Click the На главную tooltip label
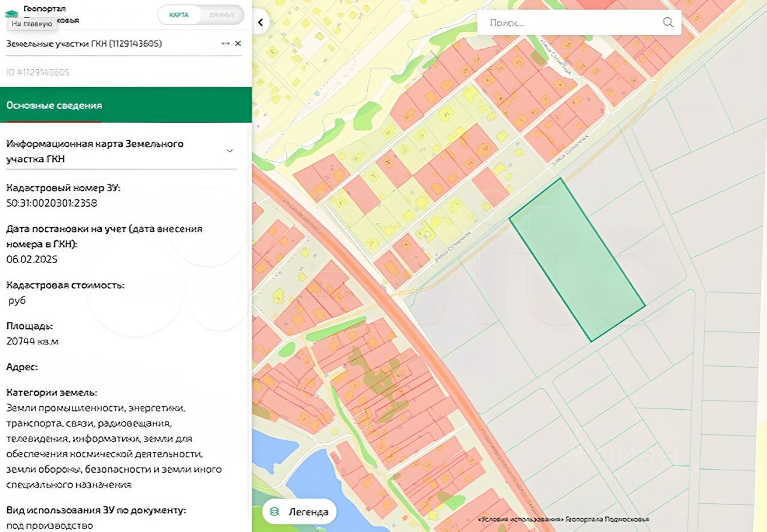The height and width of the screenshot is (532, 767). click(32, 24)
